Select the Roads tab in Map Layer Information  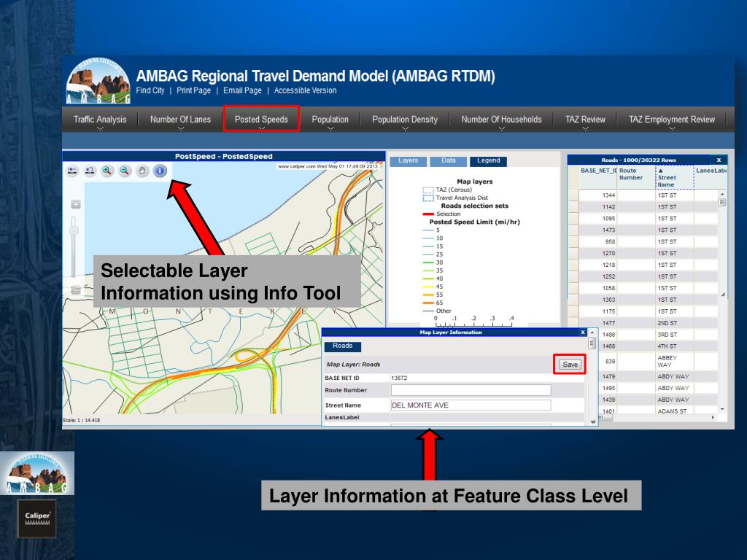343,346
